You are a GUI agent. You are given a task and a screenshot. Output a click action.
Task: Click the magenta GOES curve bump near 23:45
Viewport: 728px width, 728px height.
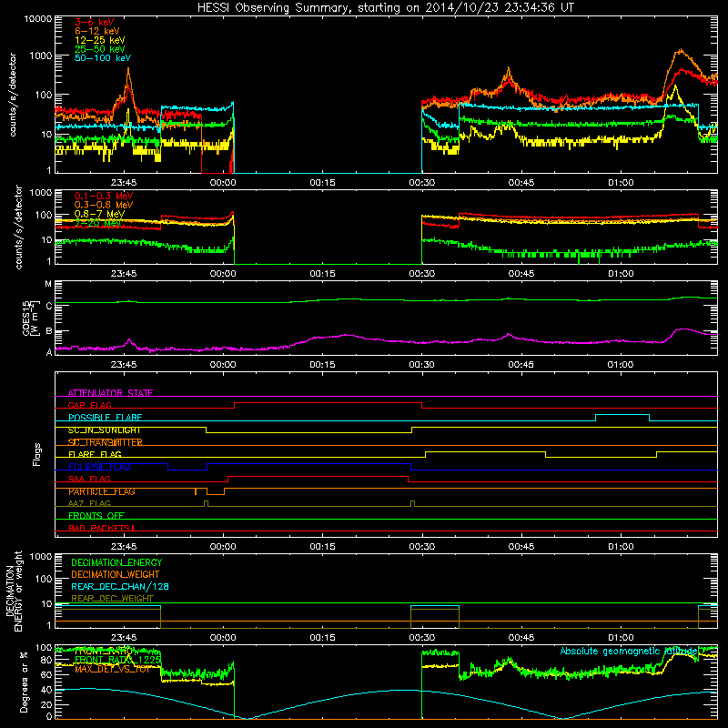[129, 341]
